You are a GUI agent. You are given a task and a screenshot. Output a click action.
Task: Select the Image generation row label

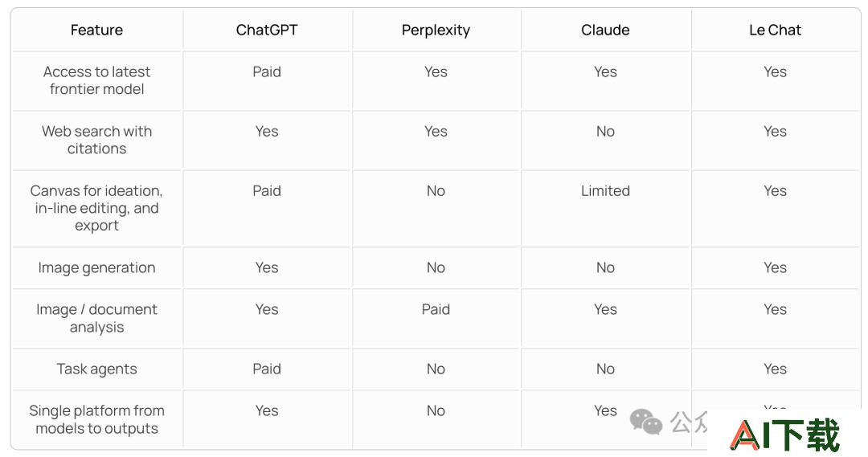(x=97, y=267)
